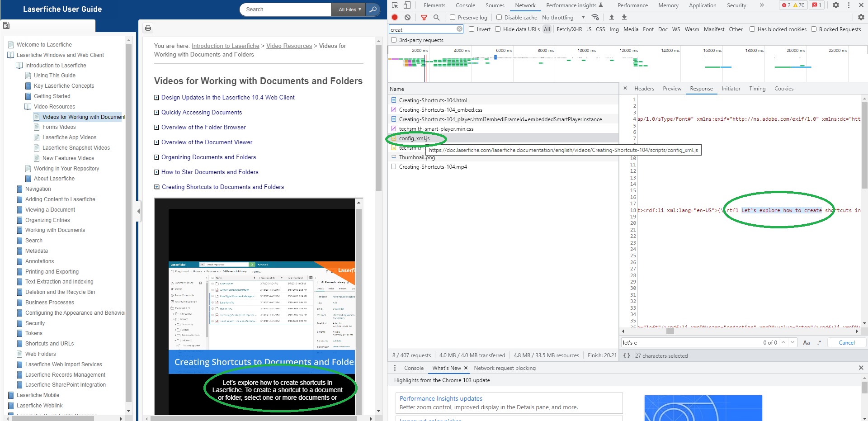
Task: Collapse Introduction to Laserfiche tree node
Action: click(19, 66)
